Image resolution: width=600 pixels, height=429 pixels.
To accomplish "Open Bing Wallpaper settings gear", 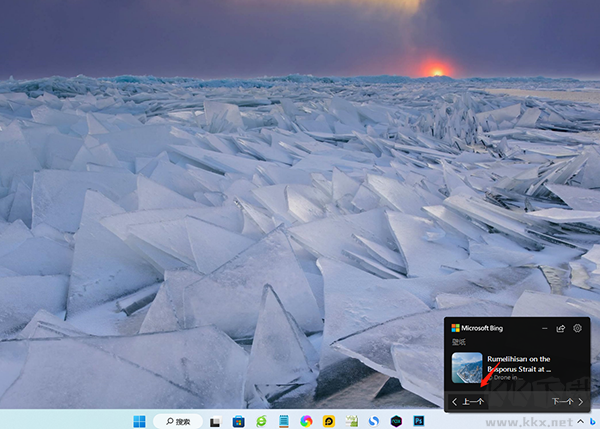I will click(x=577, y=328).
